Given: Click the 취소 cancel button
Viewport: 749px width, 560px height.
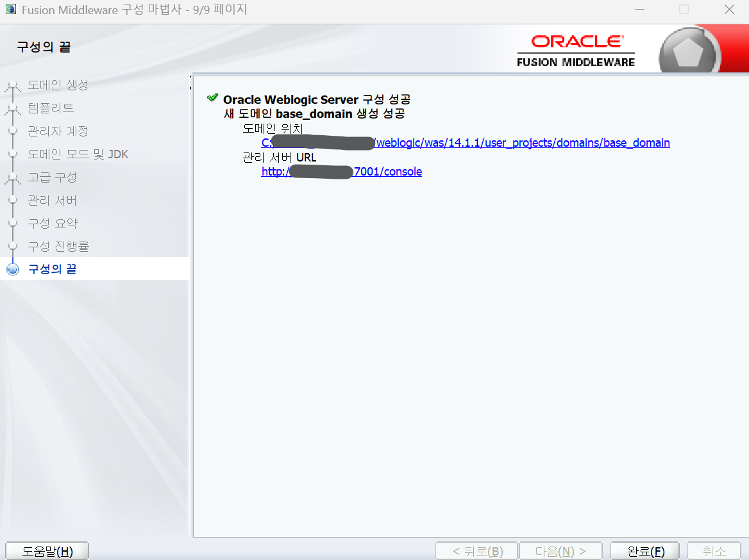Looking at the screenshot, I should click(714, 551).
